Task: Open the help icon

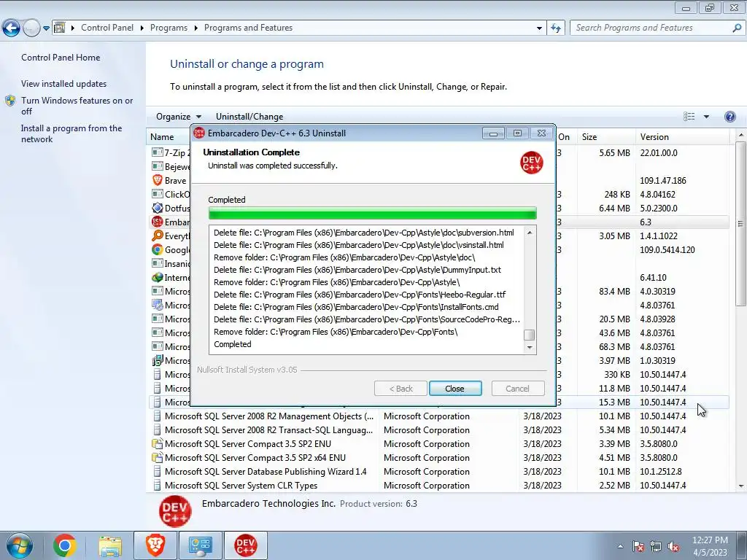Action: (x=729, y=117)
